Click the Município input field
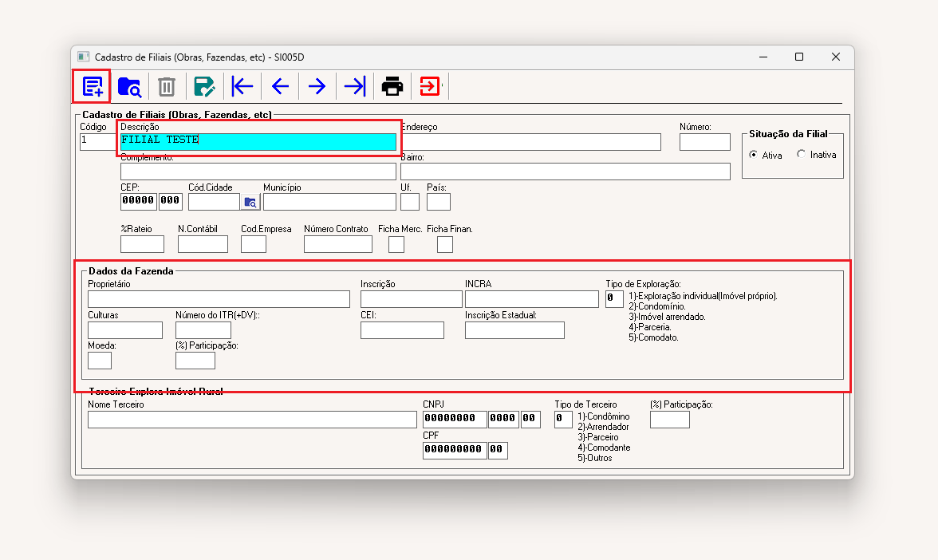Viewport: 938px width, 560px height. pos(329,203)
